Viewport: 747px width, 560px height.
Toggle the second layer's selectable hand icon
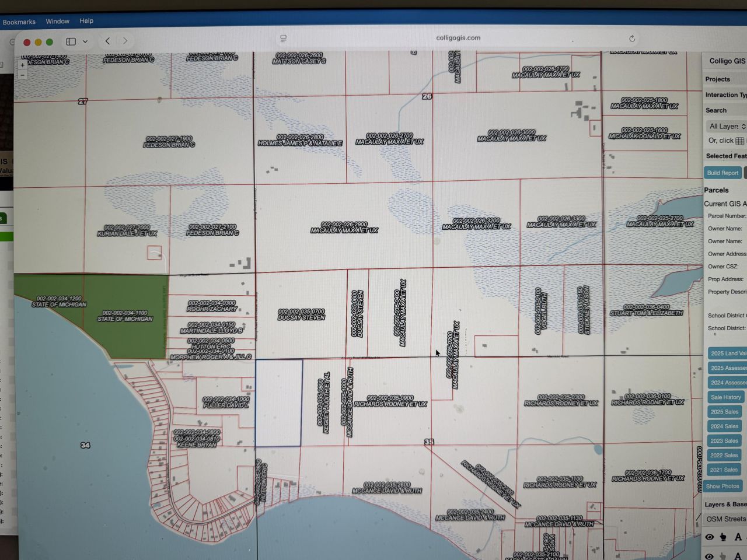pyautogui.click(x=723, y=556)
